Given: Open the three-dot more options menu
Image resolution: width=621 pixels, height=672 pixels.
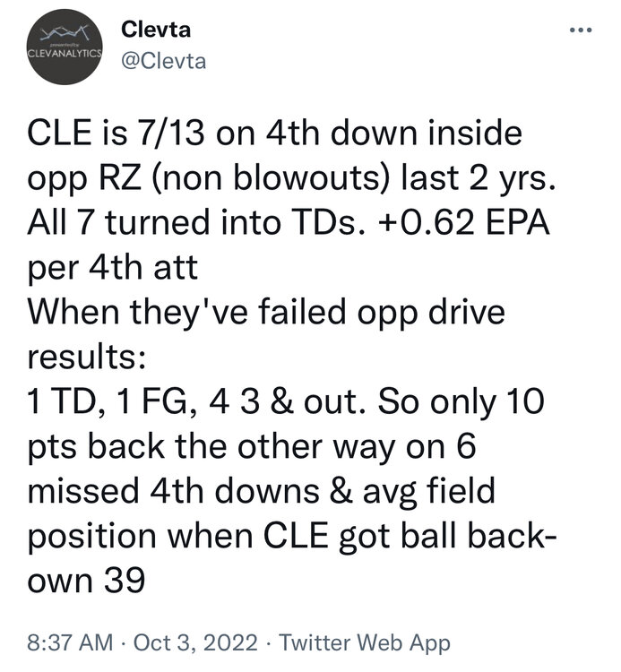Looking at the screenshot, I should click(x=581, y=30).
